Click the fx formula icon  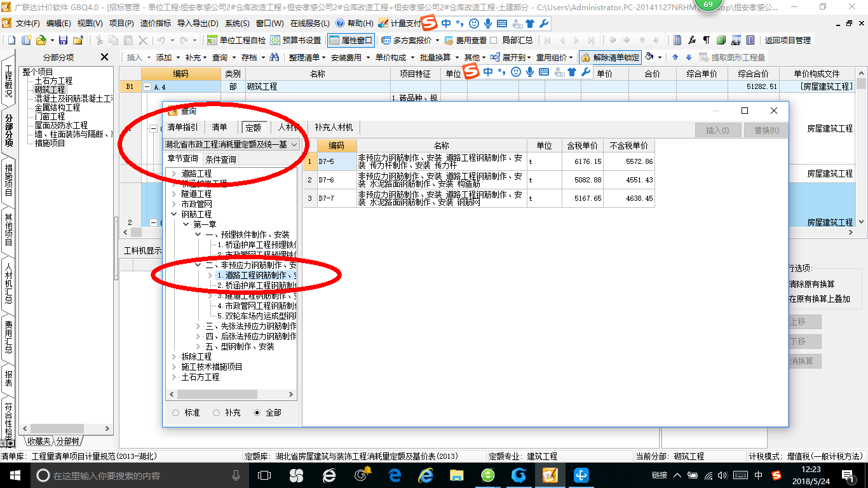coord(692,40)
